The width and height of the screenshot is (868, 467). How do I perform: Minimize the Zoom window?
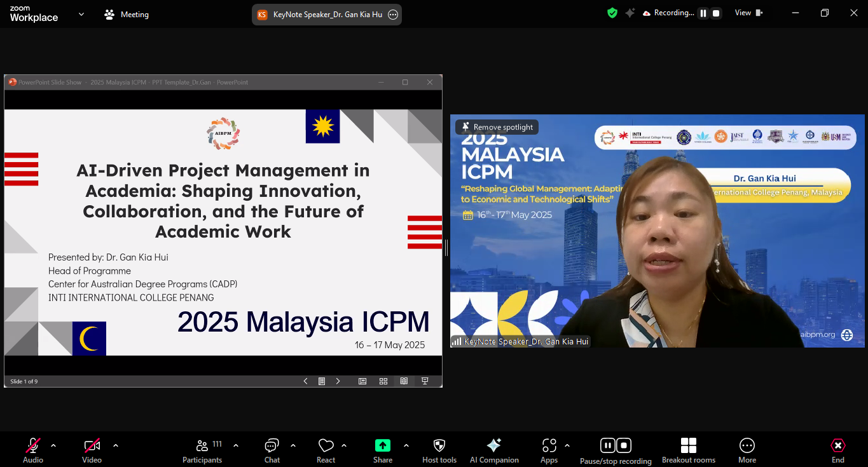click(795, 13)
